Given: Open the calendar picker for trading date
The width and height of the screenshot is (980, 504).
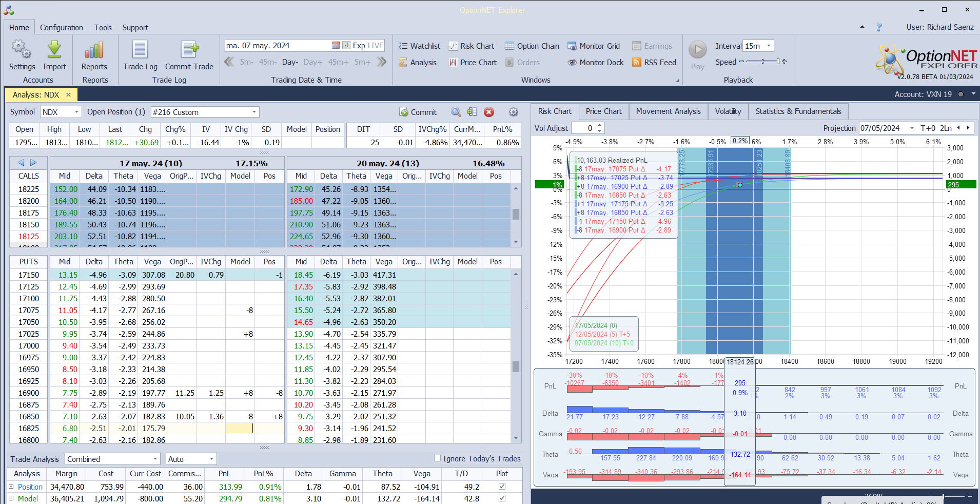Looking at the screenshot, I should point(336,46).
